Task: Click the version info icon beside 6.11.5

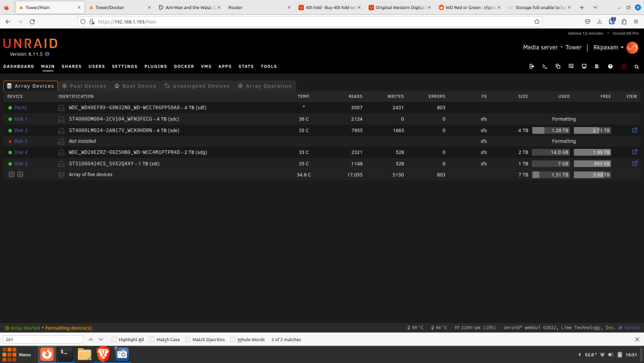Action: 47,54
